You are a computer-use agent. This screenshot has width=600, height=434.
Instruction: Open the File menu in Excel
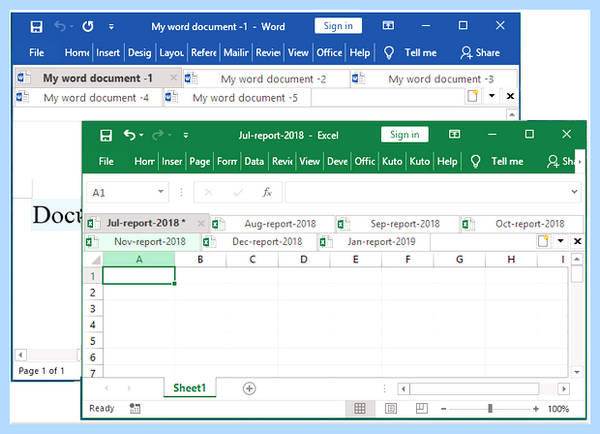click(106, 161)
